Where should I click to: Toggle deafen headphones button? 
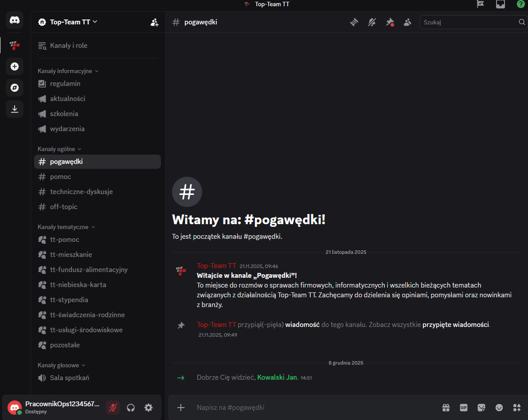131,408
